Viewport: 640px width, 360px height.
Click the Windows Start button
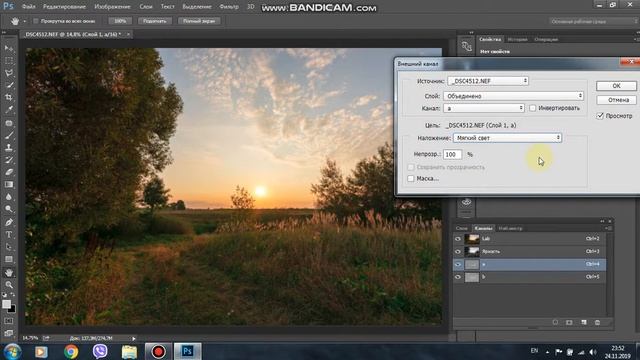click(x=12, y=351)
